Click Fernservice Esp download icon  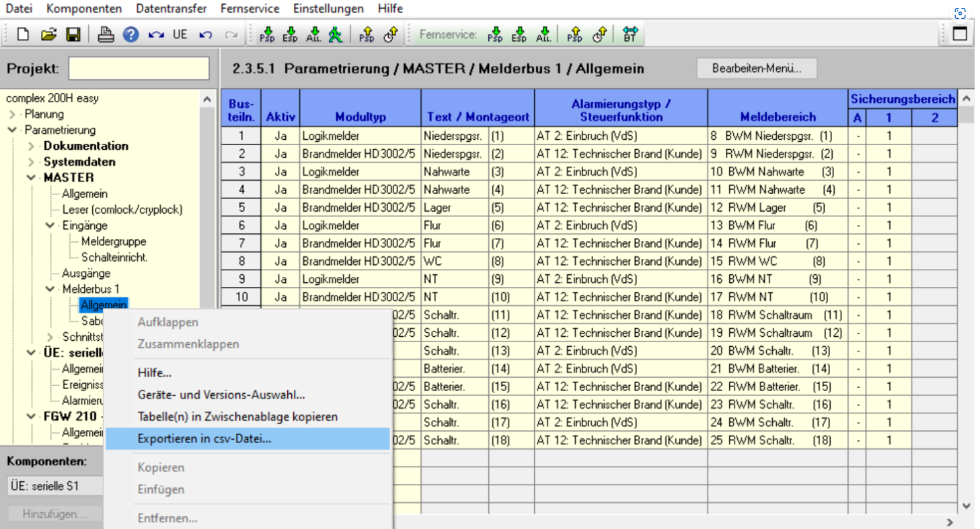(519, 34)
